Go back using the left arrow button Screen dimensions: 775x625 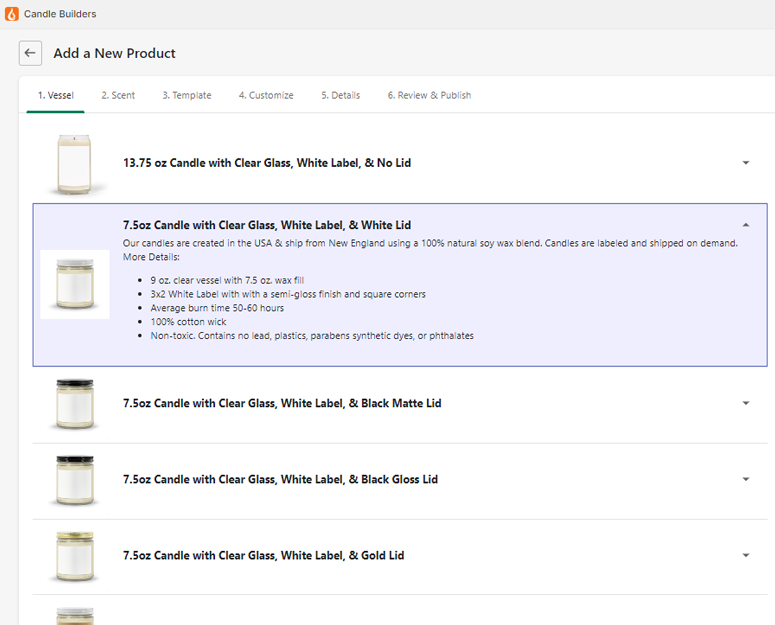click(x=30, y=53)
